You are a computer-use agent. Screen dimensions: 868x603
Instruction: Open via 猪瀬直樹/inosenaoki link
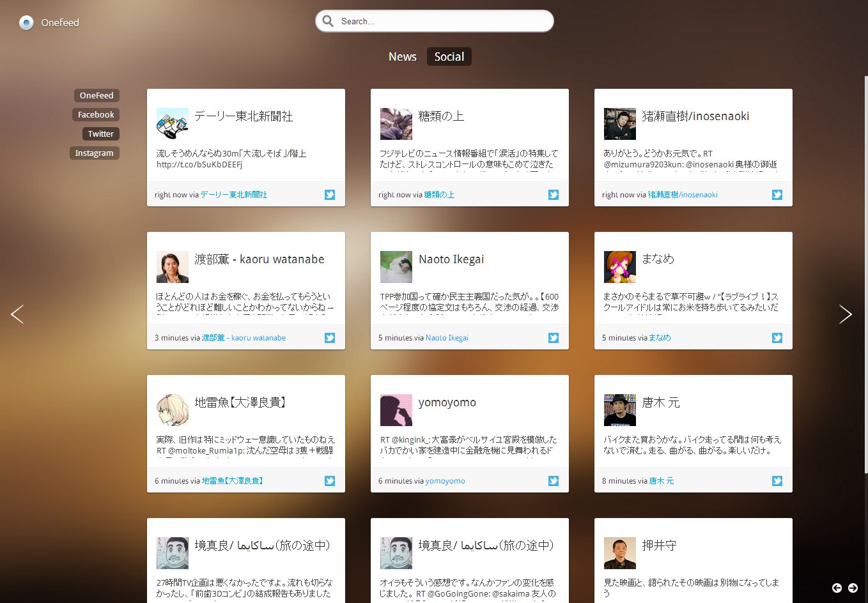pos(683,195)
